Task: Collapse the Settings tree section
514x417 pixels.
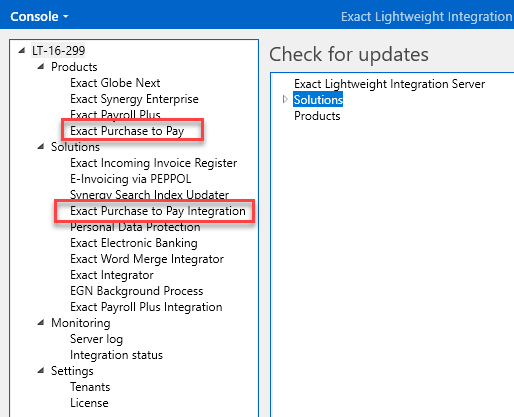Action: pos(41,371)
